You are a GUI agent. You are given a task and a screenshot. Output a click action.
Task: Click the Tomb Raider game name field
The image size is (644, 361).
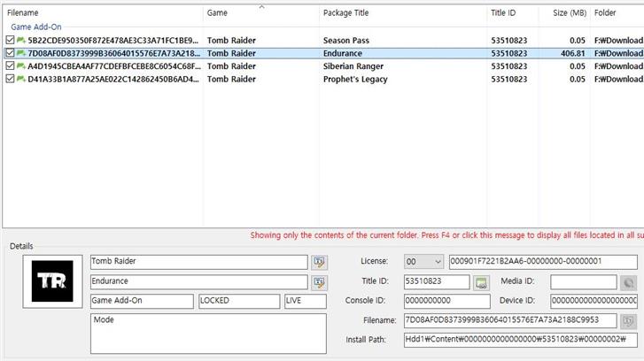point(198,262)
